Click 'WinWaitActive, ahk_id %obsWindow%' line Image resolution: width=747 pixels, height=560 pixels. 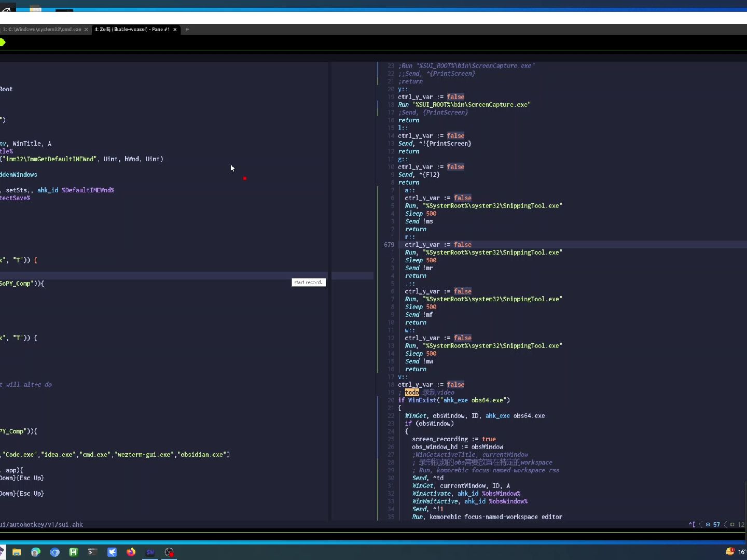pyautogui.click(x=470, y=501)
